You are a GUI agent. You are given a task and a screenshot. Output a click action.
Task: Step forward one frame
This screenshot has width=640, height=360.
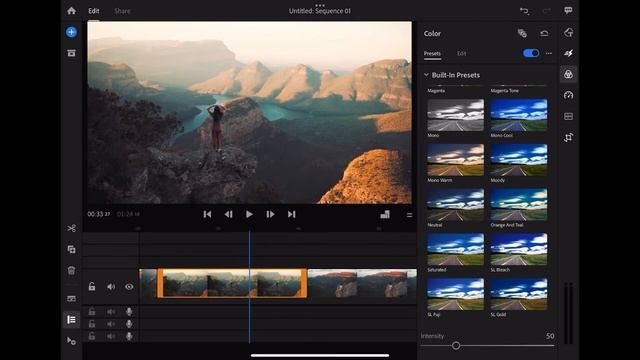(x=270, y=214)
